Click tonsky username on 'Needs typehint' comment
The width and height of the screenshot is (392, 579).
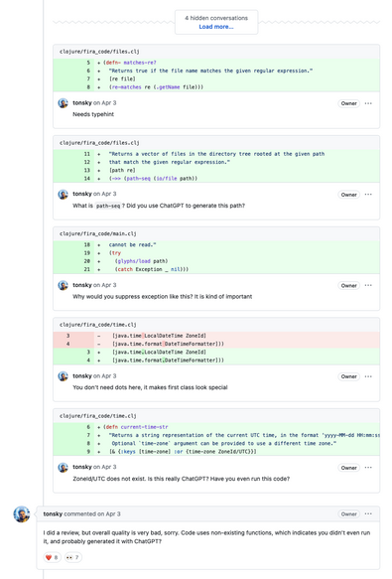tap(82, 102)
